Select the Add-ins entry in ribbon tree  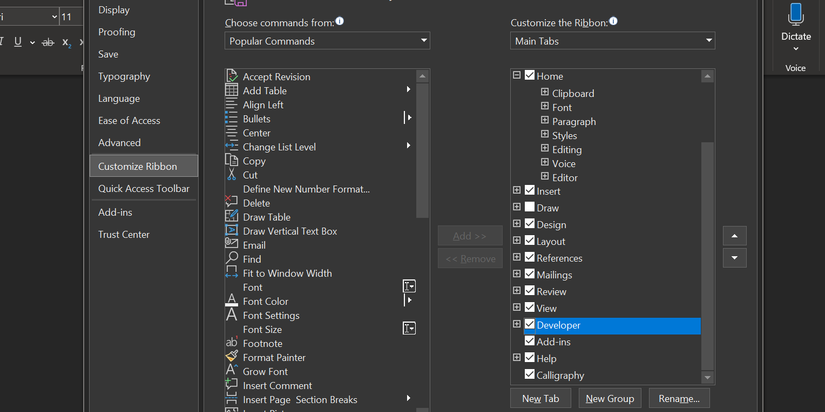tap(554, 341)
